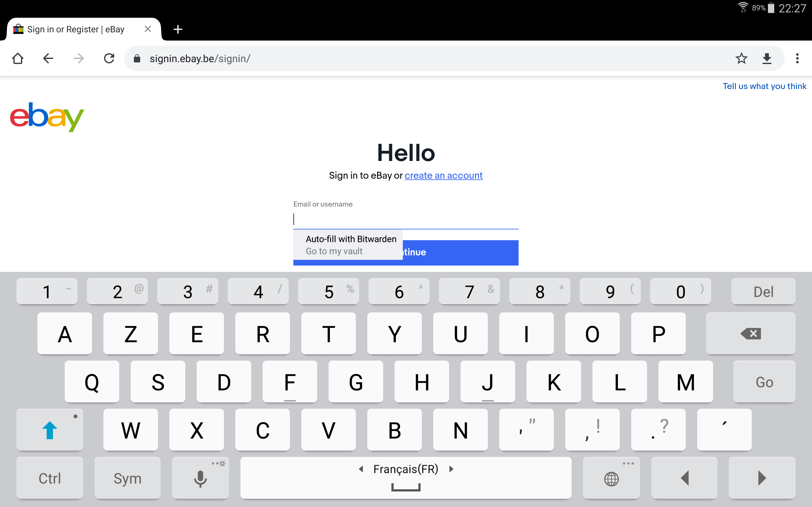Select the Sign in or Register tab

tap(76, 29)
